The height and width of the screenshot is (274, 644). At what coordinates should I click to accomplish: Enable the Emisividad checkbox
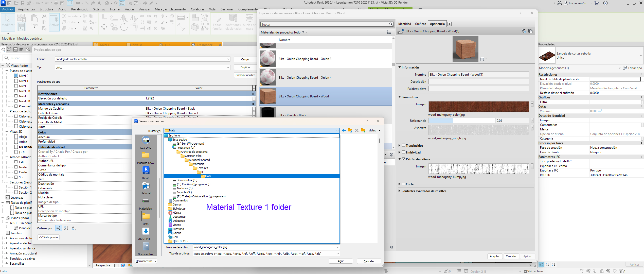pyautogui.click(x=403, y=152)
